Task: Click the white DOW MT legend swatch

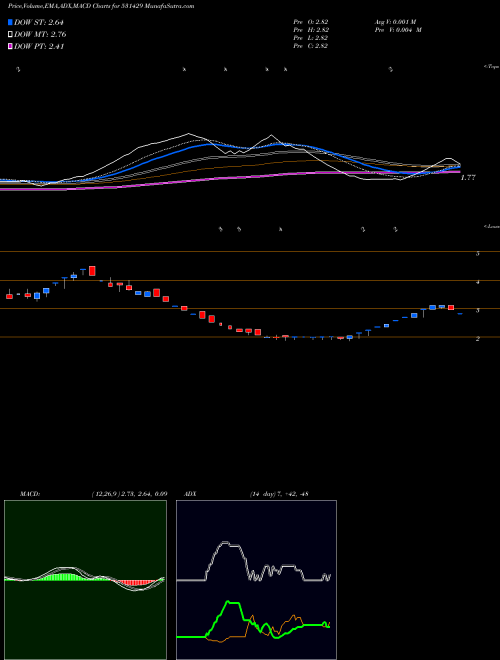Action: click(10, 35)
